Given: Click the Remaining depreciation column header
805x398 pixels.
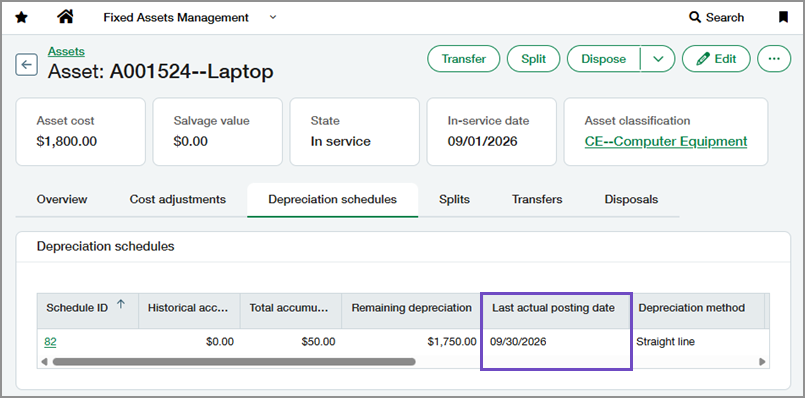Looking at the screenshot, I should pos(411,311).
